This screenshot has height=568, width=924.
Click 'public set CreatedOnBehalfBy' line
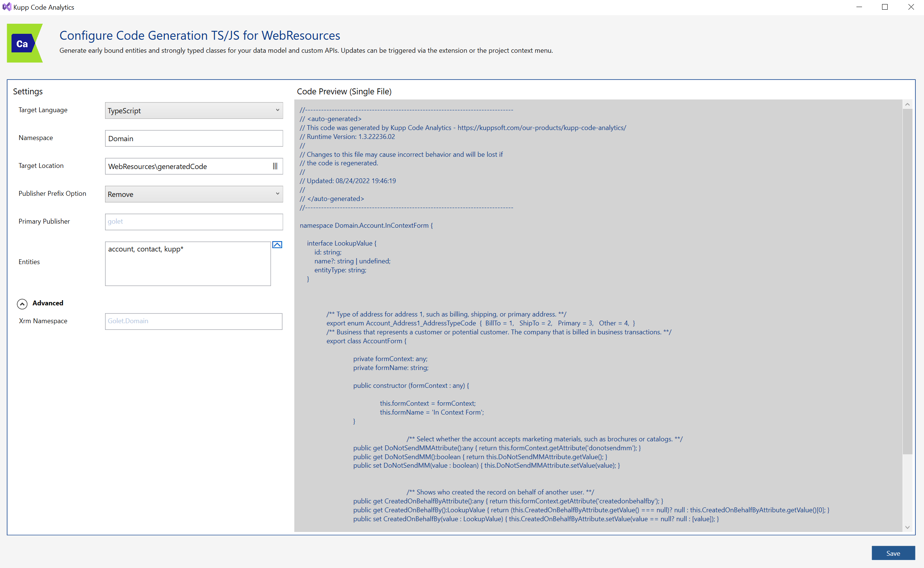pyautogui.click(x=536, y=519)
